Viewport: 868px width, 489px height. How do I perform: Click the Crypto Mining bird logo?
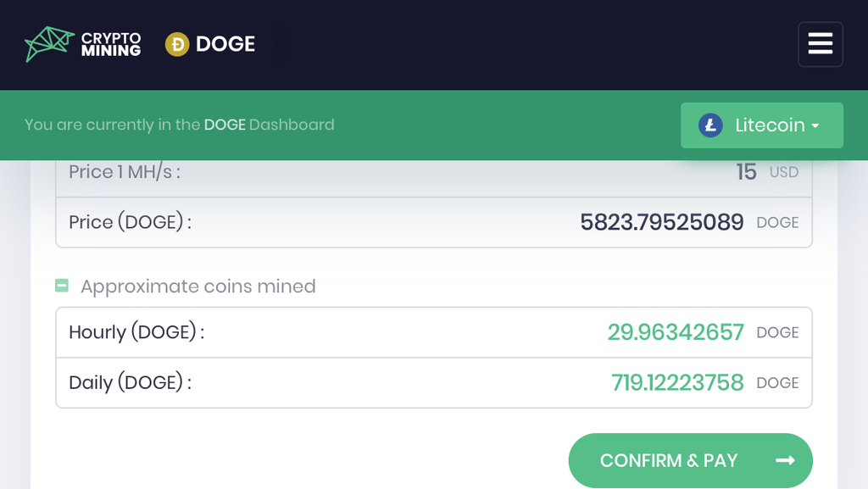(49, 44)
